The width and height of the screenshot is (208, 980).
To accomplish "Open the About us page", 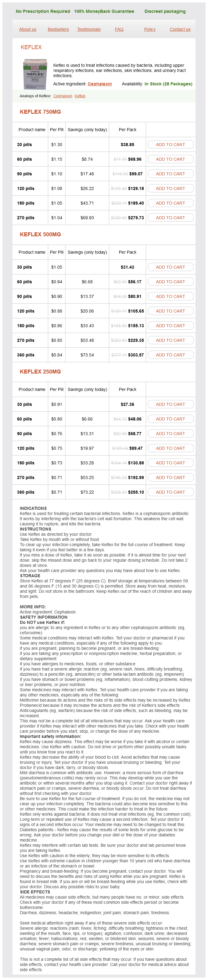I will [x=28, y=29].
